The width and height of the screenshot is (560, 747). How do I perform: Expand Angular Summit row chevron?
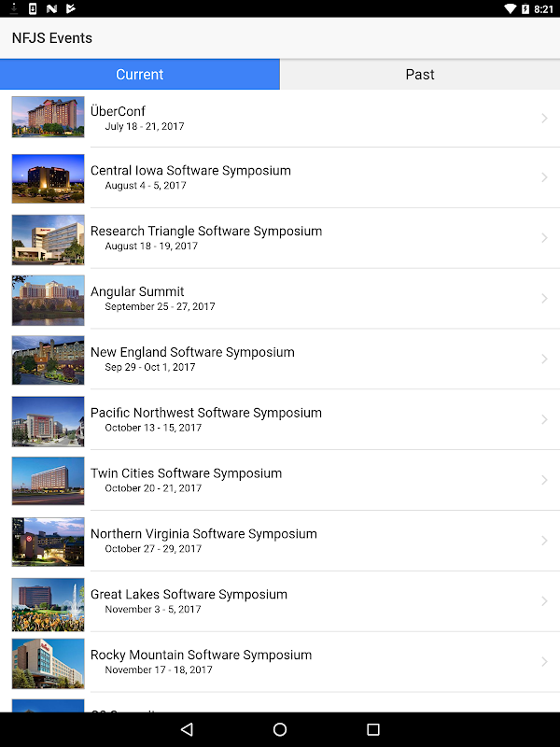(x=544, y=298)
